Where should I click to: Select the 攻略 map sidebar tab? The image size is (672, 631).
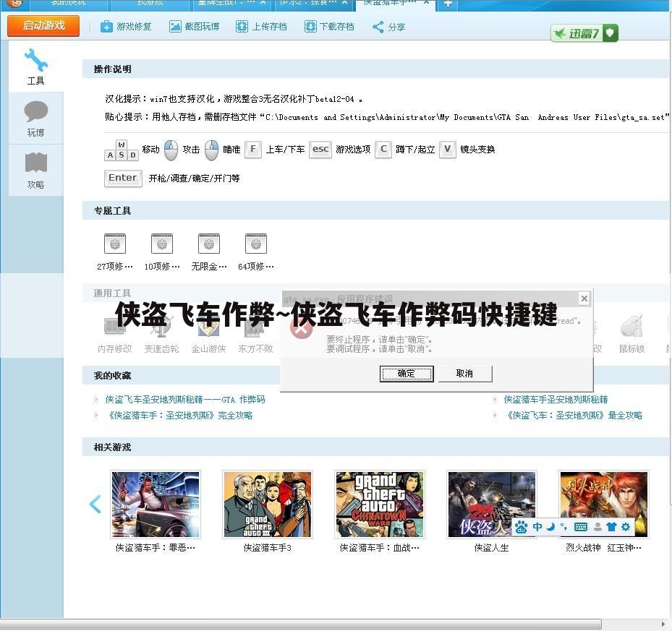pyautogui.click(x=35, y=171)
